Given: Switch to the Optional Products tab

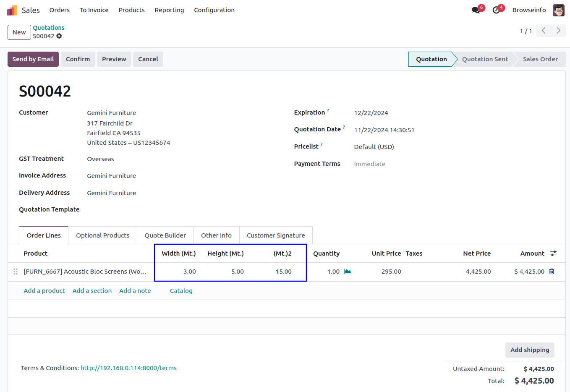Looking at the screenshot, I should (102, 235).
